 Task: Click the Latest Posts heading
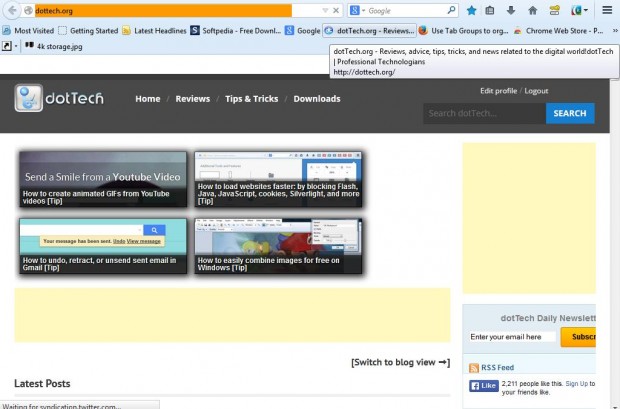click(42, 384)
